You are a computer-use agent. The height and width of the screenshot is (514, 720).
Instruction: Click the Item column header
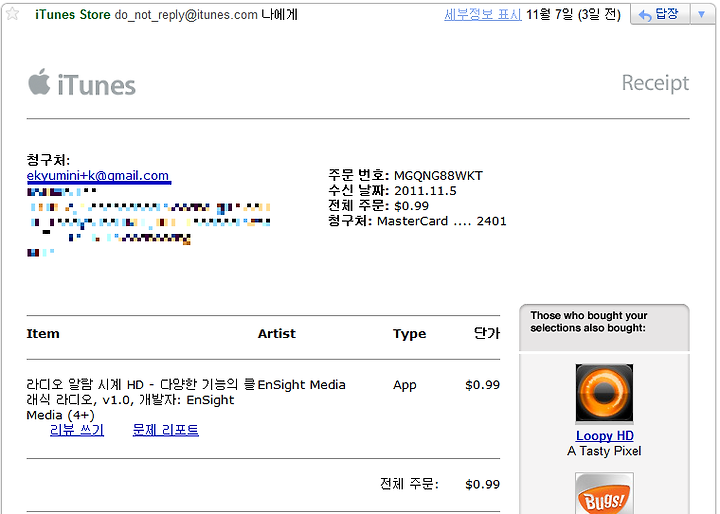pos(43,333)
